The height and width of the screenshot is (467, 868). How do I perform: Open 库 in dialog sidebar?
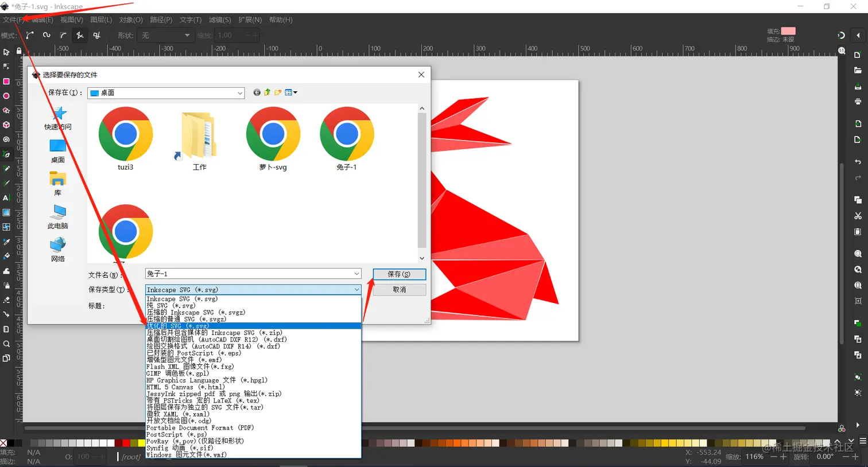tap(58, 184)
